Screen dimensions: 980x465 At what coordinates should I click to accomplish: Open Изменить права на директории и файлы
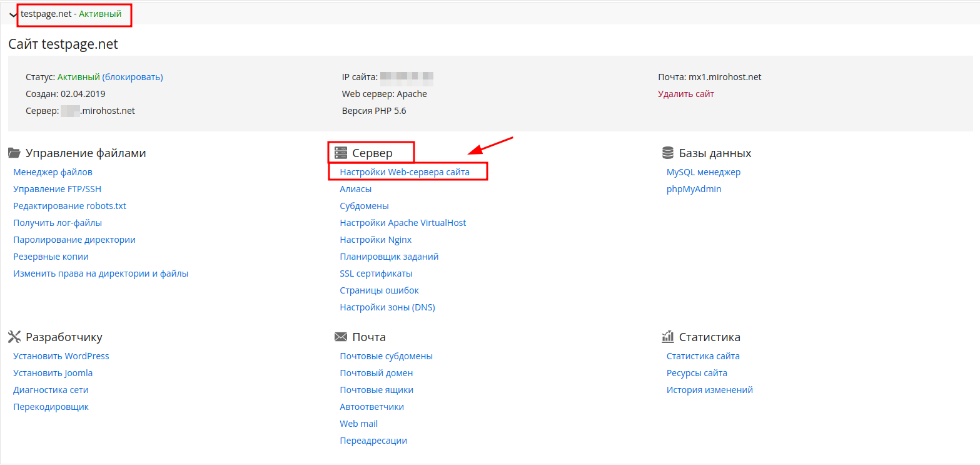tap(101, 273)
